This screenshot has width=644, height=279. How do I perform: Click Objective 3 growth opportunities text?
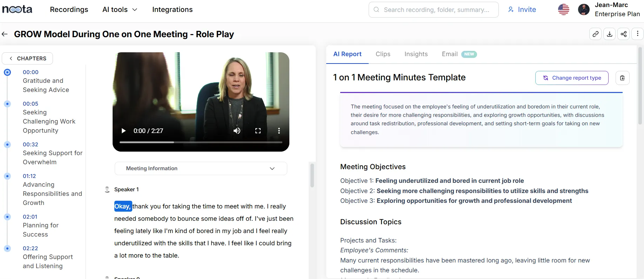click(x=474, y=201)
